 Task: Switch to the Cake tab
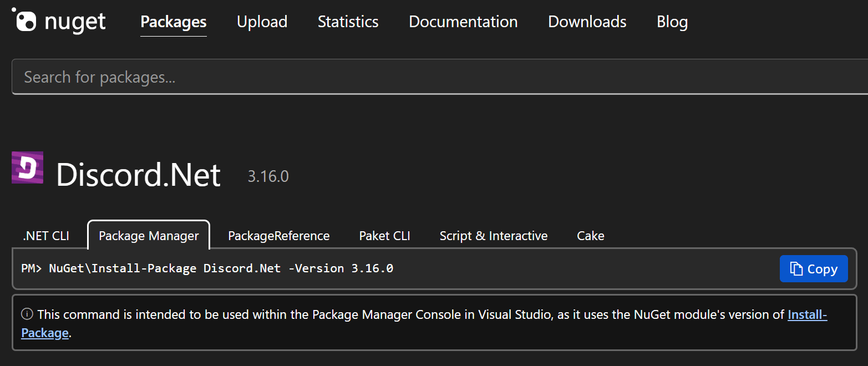tap(591, 236)
